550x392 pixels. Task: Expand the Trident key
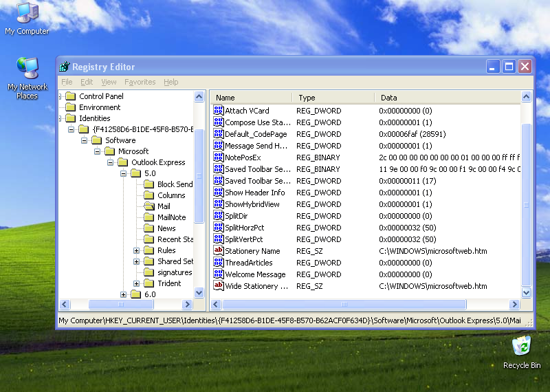point(136,283)
